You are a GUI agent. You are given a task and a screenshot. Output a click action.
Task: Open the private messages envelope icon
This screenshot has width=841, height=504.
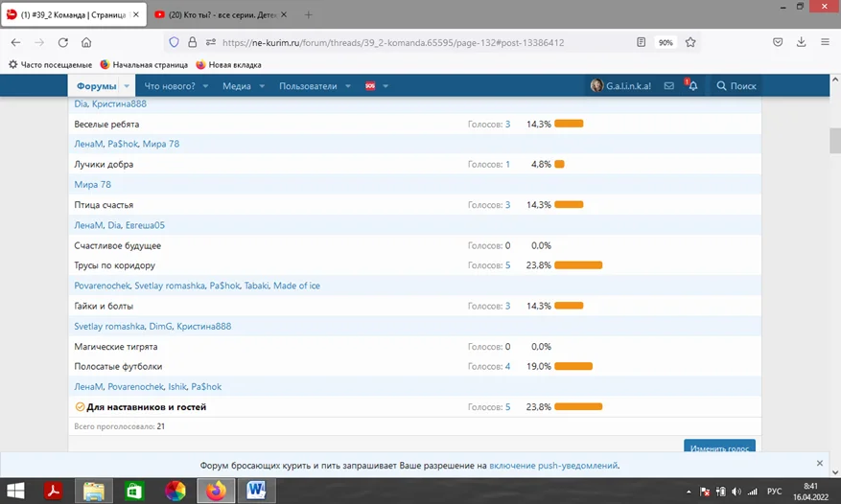click(669, 86)
